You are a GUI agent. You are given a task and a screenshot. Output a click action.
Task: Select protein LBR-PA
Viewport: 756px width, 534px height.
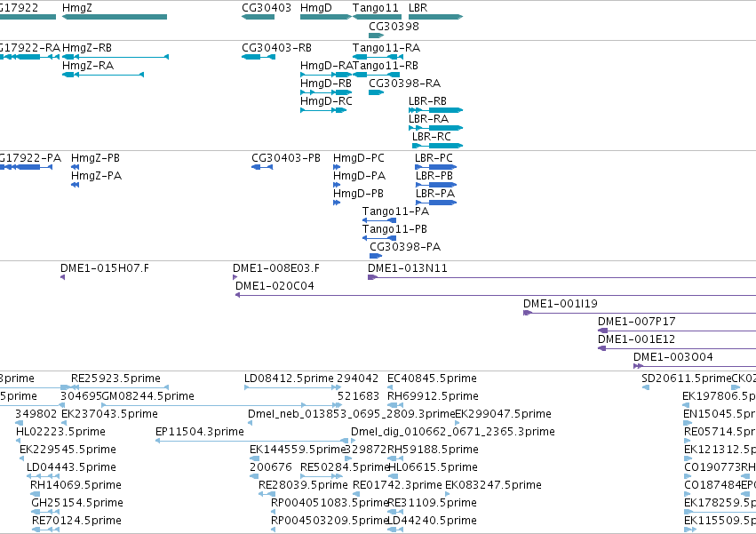tap(435, 194)
